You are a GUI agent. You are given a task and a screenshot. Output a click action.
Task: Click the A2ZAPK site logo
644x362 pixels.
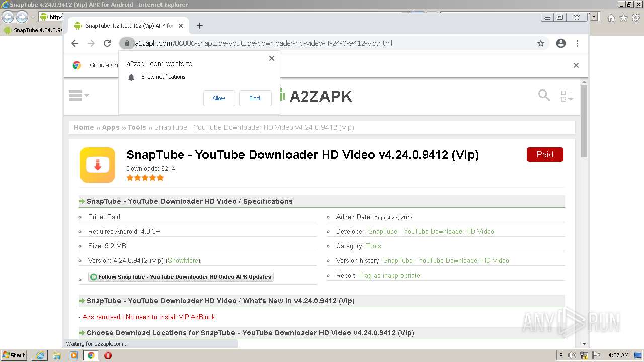tap(316, 96)
